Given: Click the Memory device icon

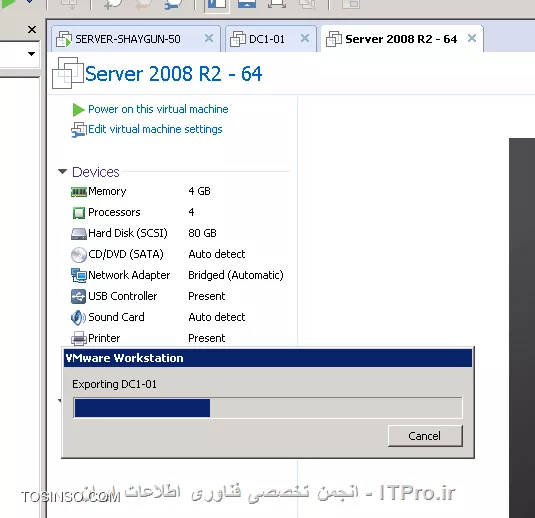Looking at the screenshot, I should [x=79, y=192].
